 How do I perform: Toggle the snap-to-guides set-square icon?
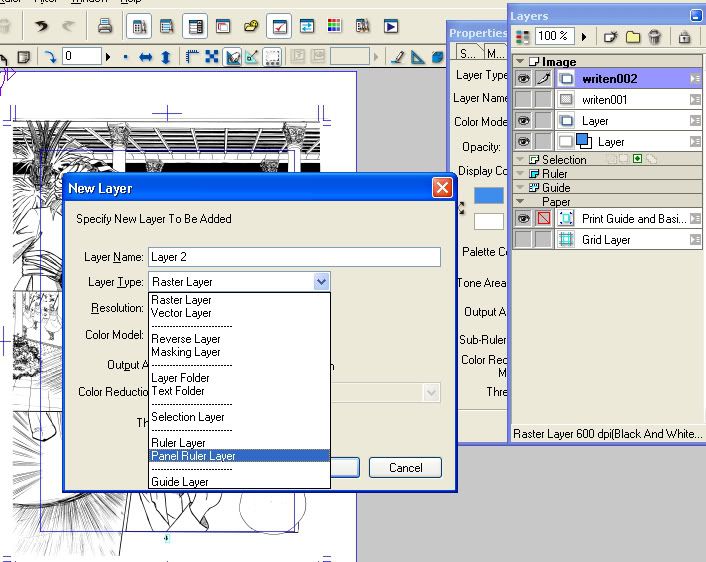coord(252,57)
